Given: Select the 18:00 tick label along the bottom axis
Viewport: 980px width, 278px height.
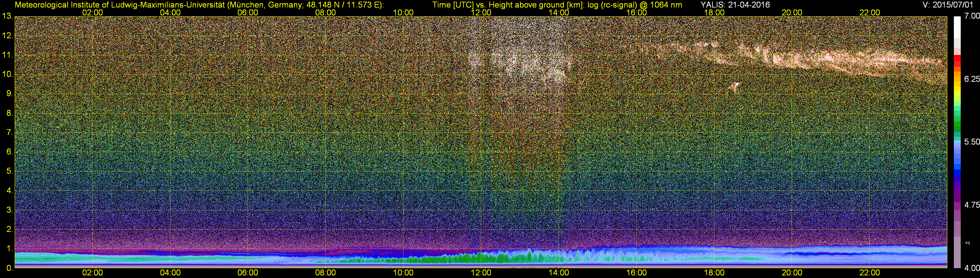Looking at the screenshot, I should pyautogui.click(x=714, y=273).
